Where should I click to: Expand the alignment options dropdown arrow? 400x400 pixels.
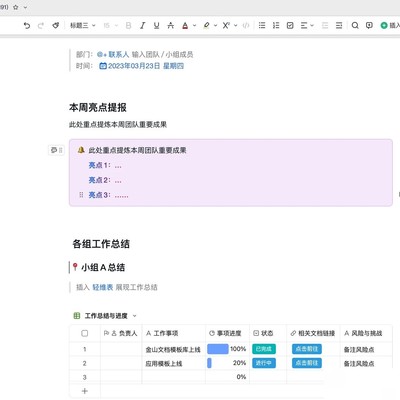coord(312,25)
